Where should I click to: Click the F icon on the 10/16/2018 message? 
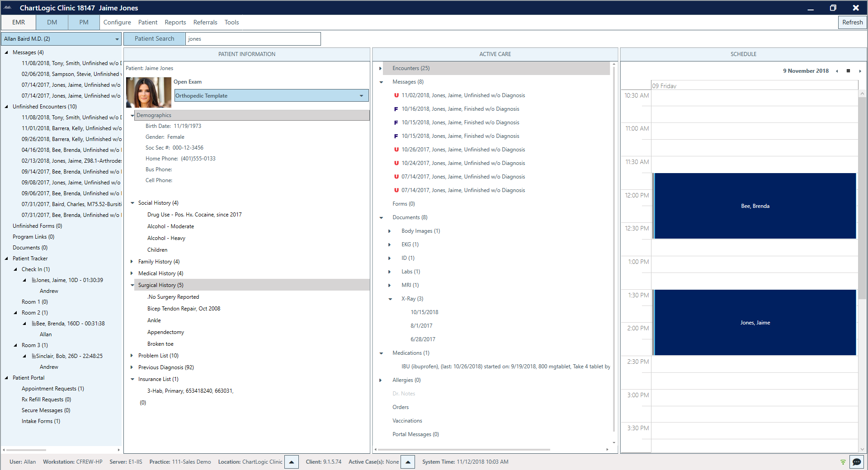(x=396, y=109)
